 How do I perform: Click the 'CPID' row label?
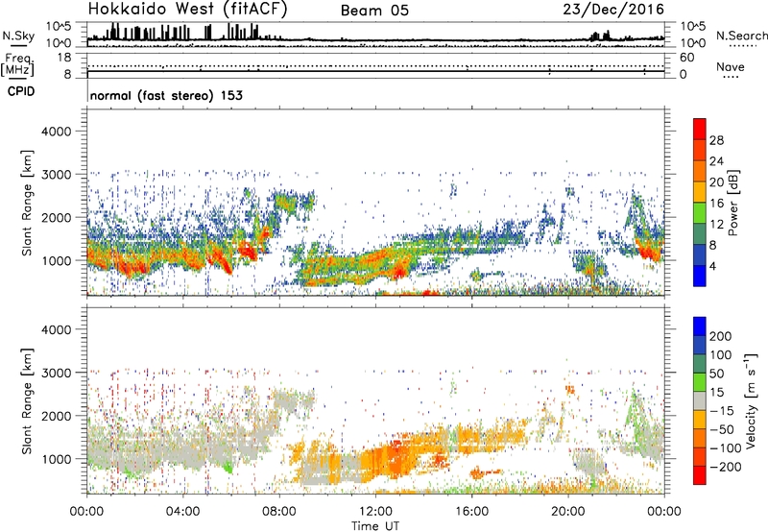click(x=21, y=91)
